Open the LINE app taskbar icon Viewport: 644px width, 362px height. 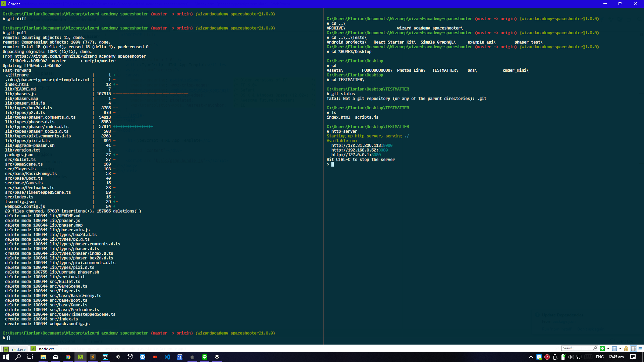tap(205, 357)
